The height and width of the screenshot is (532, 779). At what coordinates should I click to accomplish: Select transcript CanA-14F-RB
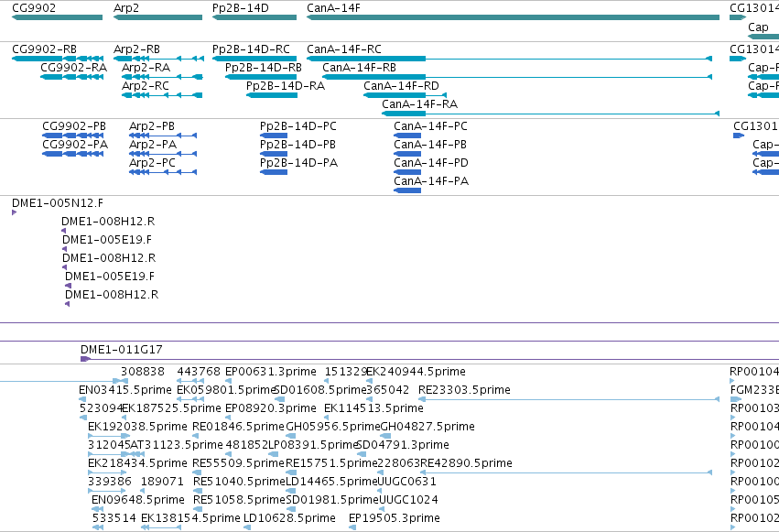517,77
